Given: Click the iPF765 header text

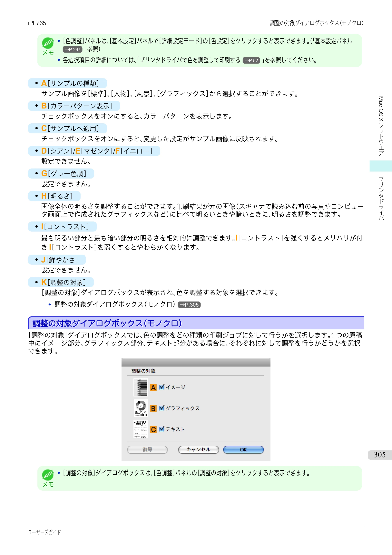Looking at the screenshot, I should [37, 23].
